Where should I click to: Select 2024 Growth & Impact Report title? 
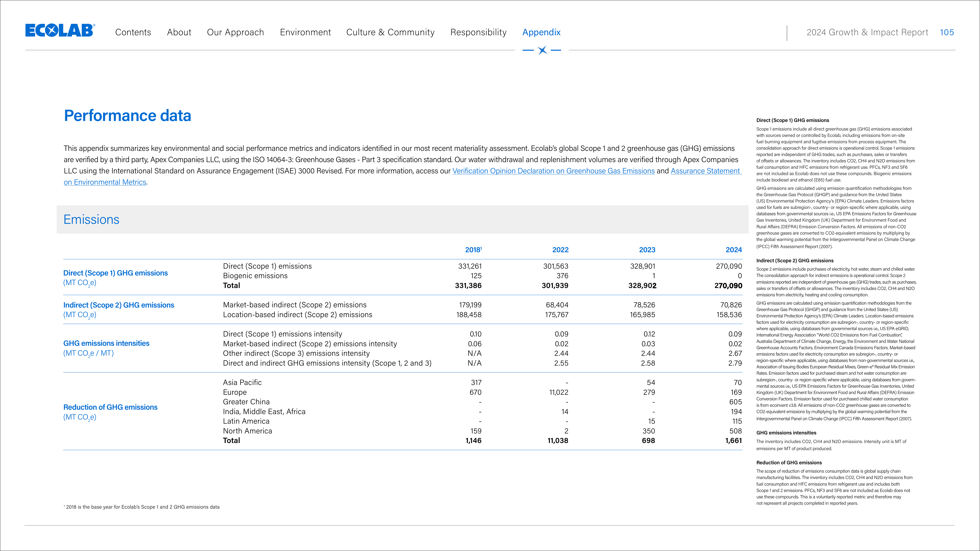point(867,32)
